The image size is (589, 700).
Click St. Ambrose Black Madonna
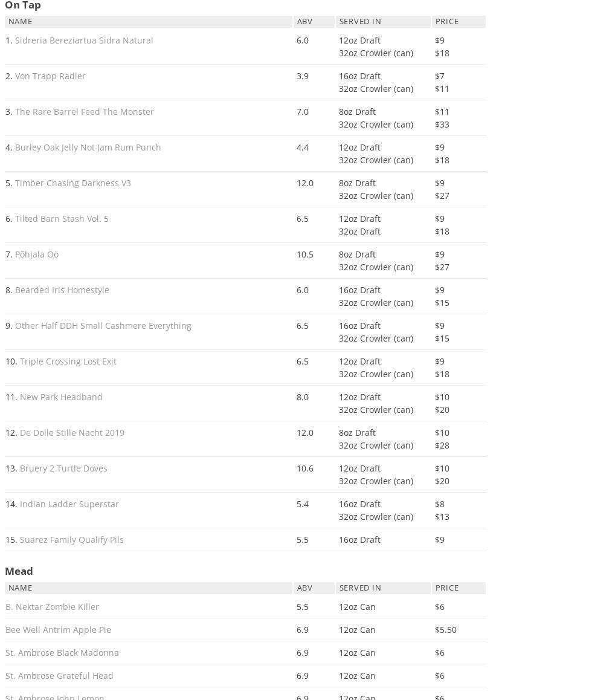62,653
